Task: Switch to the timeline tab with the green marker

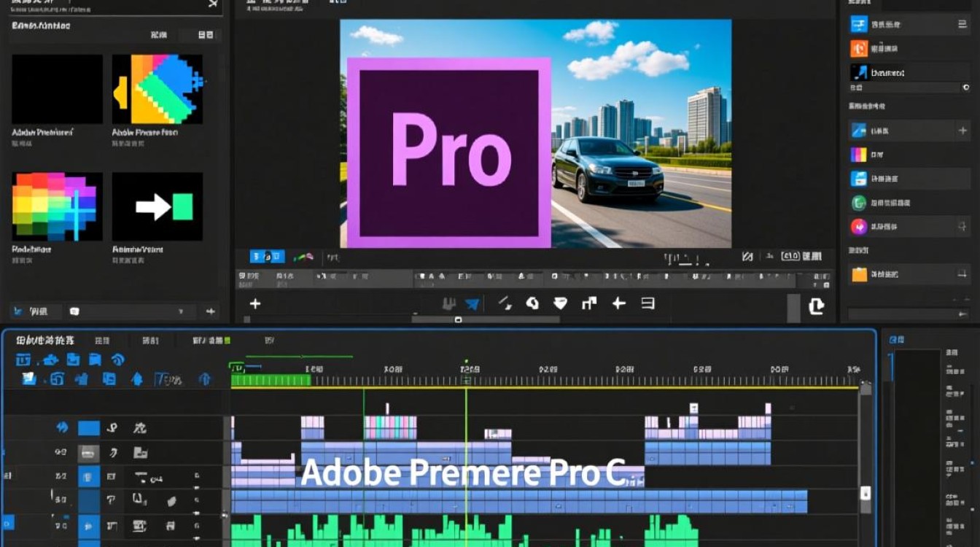Action: pyautogui.click(x=211, y=341)
